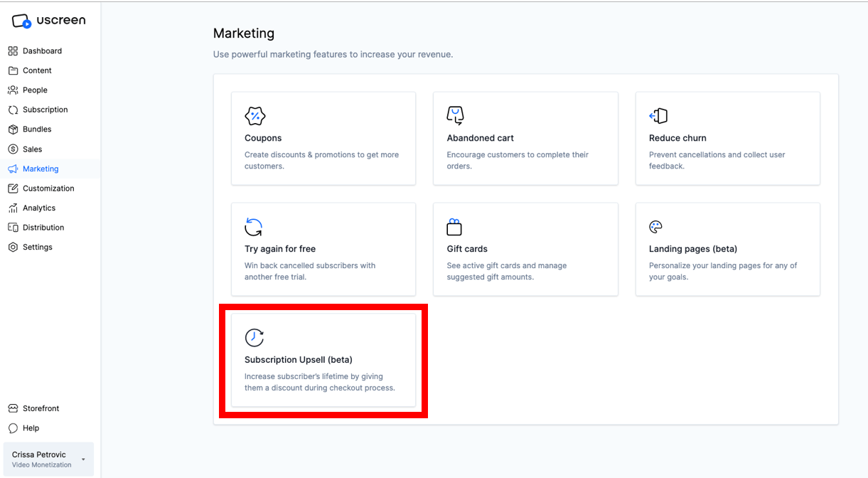868x478 pixels.
Task: Open the Abandoned cart card title
Action: coord(480,138)
